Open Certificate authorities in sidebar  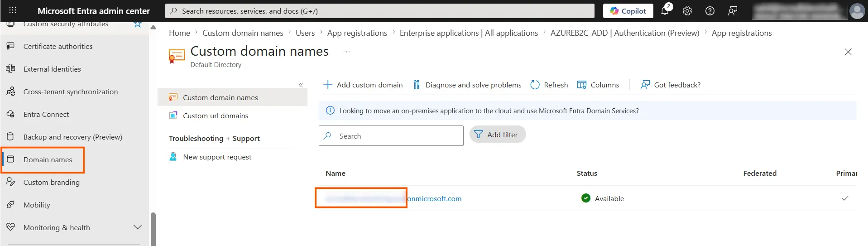point(58,46)
